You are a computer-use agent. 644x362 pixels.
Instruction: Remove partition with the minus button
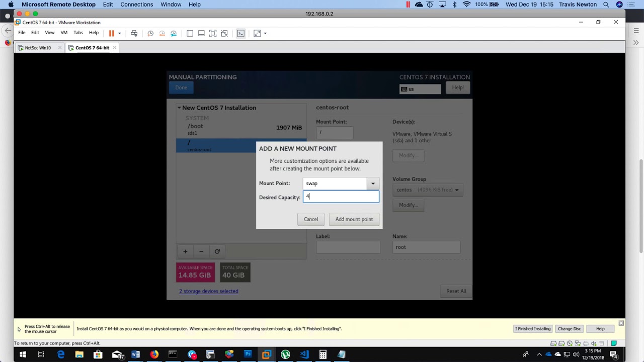point(201,251)
